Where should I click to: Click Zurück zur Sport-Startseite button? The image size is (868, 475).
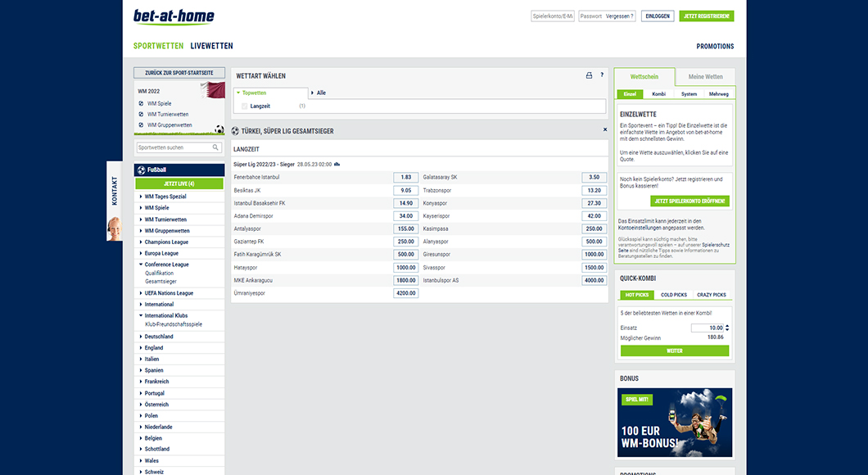179,73
